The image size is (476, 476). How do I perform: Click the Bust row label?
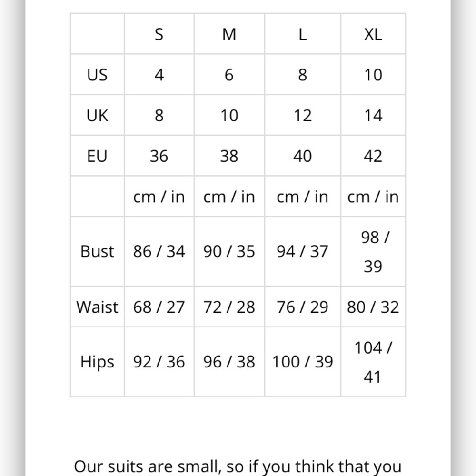[x=97, y=251]
